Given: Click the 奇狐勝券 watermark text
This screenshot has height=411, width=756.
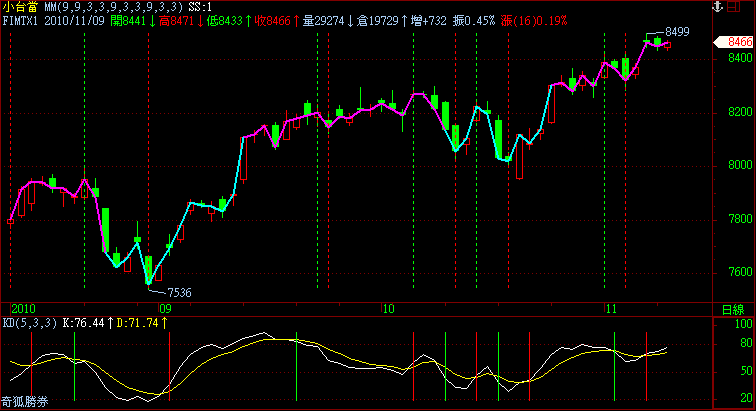Looking at the screenshot, I should (24, 402).
